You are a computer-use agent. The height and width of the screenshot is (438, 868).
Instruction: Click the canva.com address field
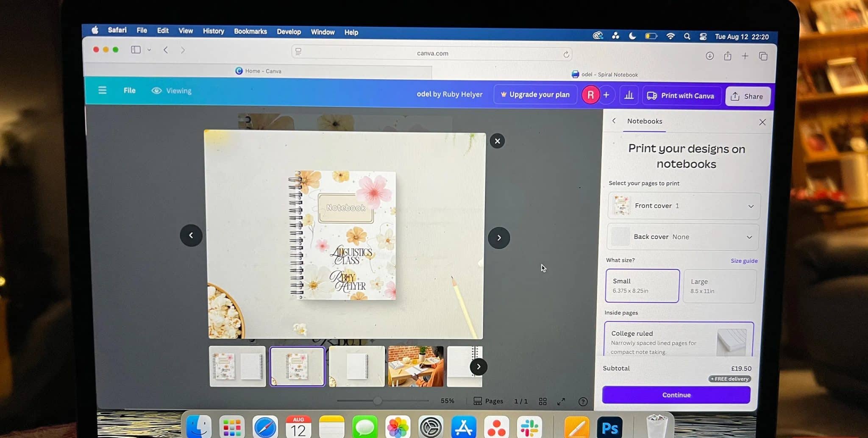(432, 53)
